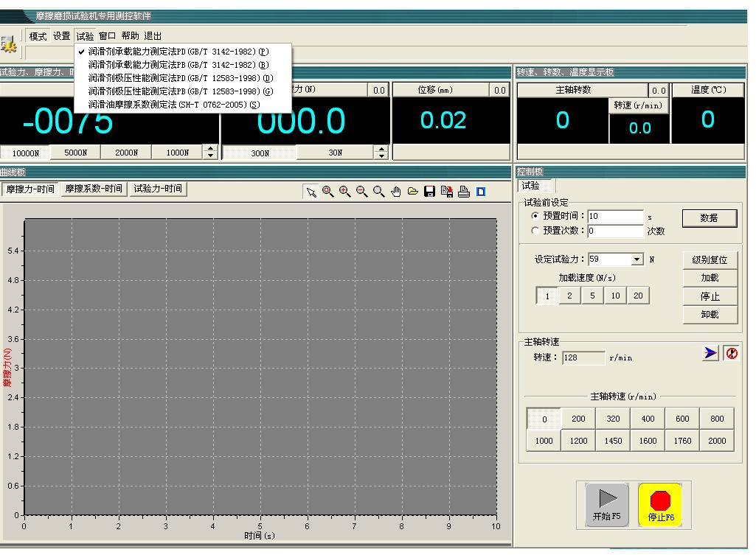The width and height of the screenshot is (756, 555).
Task: Toggle loading speed 10 N/s button
Action: tap(615, 296)
